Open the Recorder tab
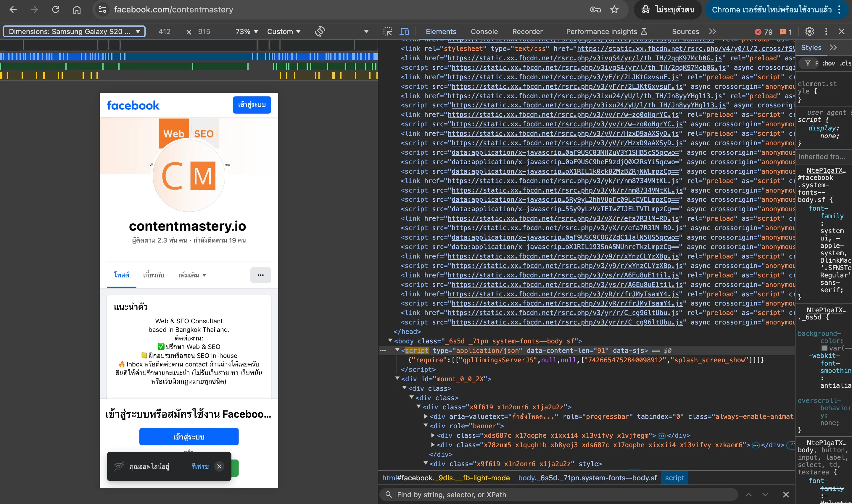The image size is (852, 504). pyautogui.click(x=527, y=32)
